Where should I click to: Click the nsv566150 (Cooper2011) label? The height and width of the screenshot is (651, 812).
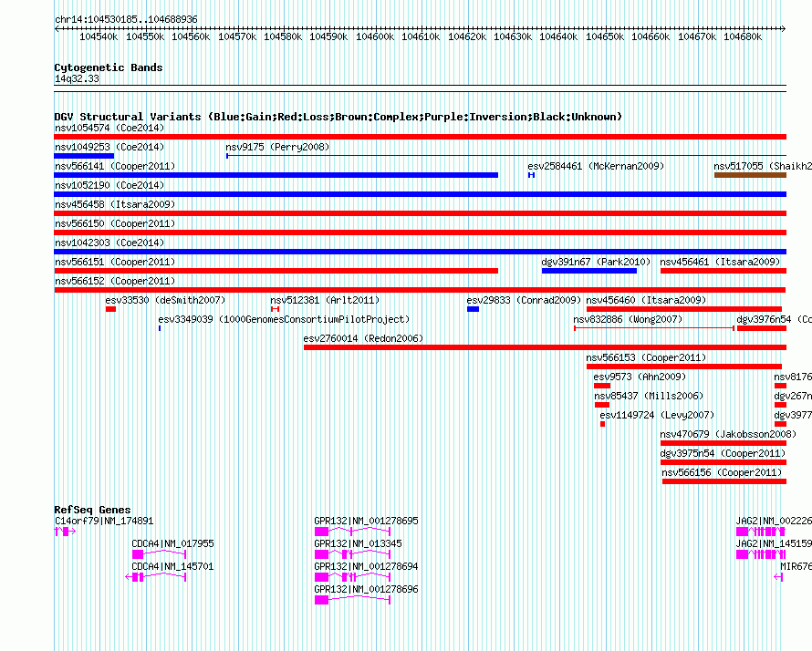[x=115, y=223]
